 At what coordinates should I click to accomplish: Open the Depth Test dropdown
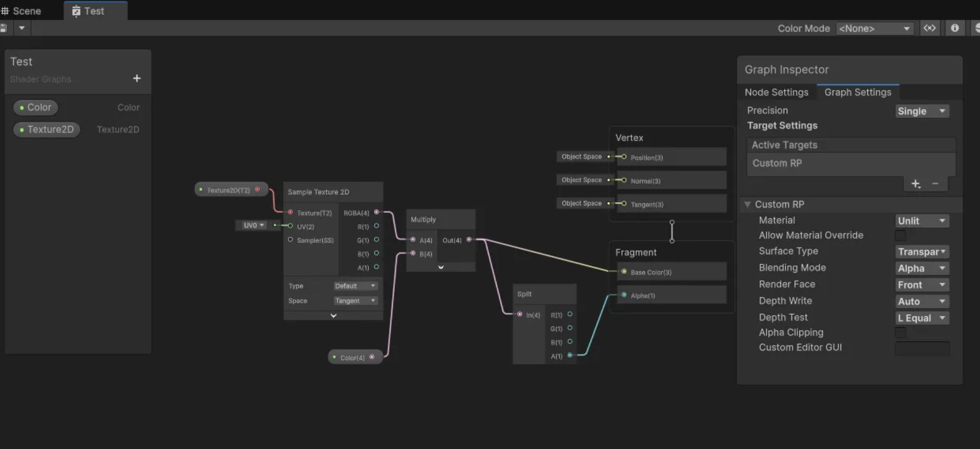pyautogui.click(x=922, y=318)
